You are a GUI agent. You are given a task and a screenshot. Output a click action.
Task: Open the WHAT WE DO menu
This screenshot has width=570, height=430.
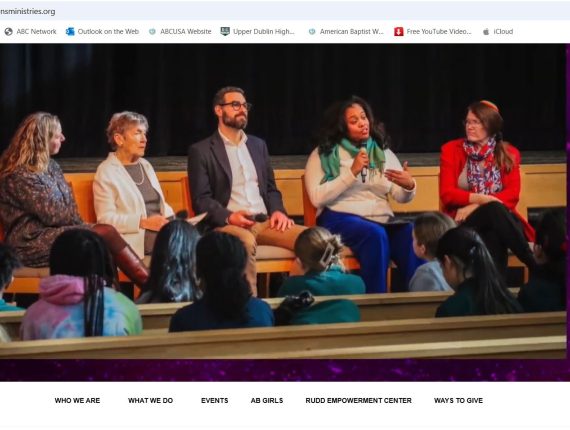click(150, 401)
